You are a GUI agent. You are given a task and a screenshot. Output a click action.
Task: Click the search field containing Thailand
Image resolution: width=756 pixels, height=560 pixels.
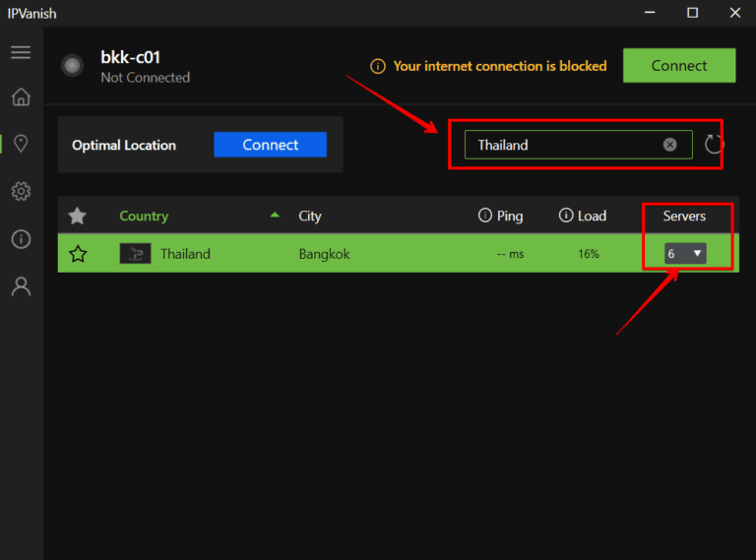(x=561, y=145)
